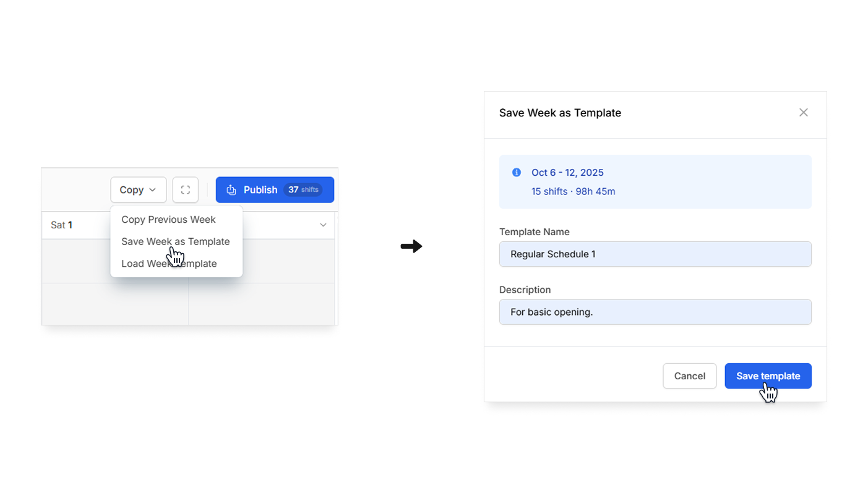
Task: Click the 37 shifts badge
Action: [x=303, y=190]
